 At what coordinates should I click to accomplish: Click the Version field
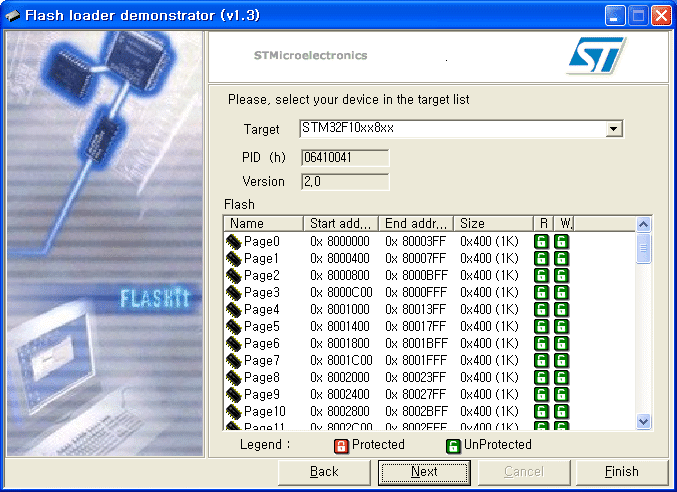point(345,182)
